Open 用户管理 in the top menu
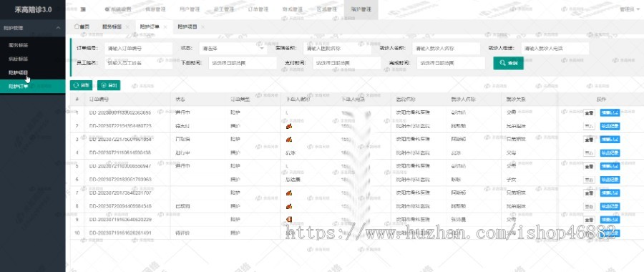Viewport: 644px width, 272px height. coord(190,9)
